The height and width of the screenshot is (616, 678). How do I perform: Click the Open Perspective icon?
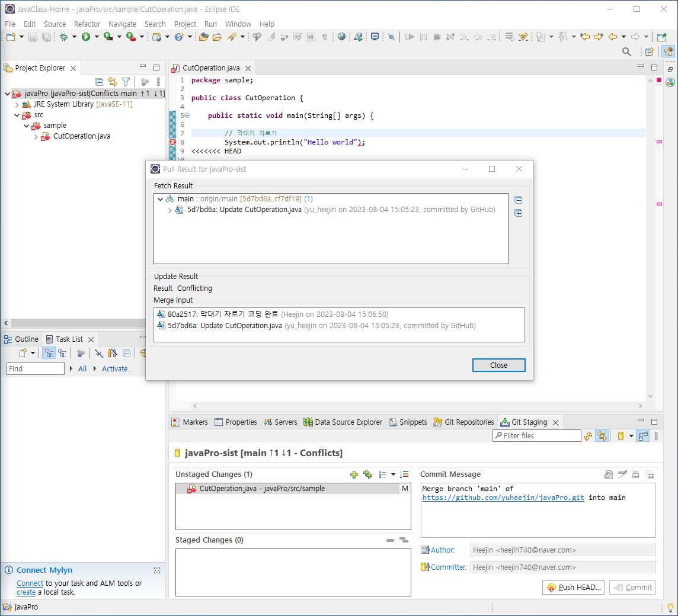tap(649, 52)
